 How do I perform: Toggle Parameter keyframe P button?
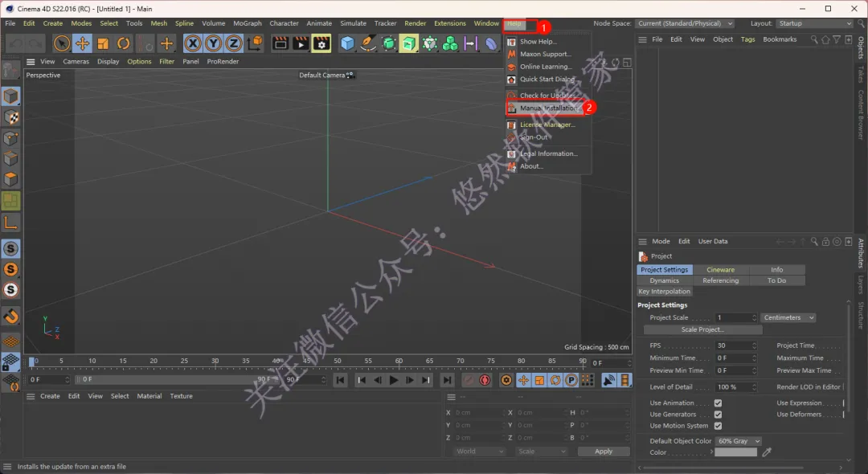point(571,380)
